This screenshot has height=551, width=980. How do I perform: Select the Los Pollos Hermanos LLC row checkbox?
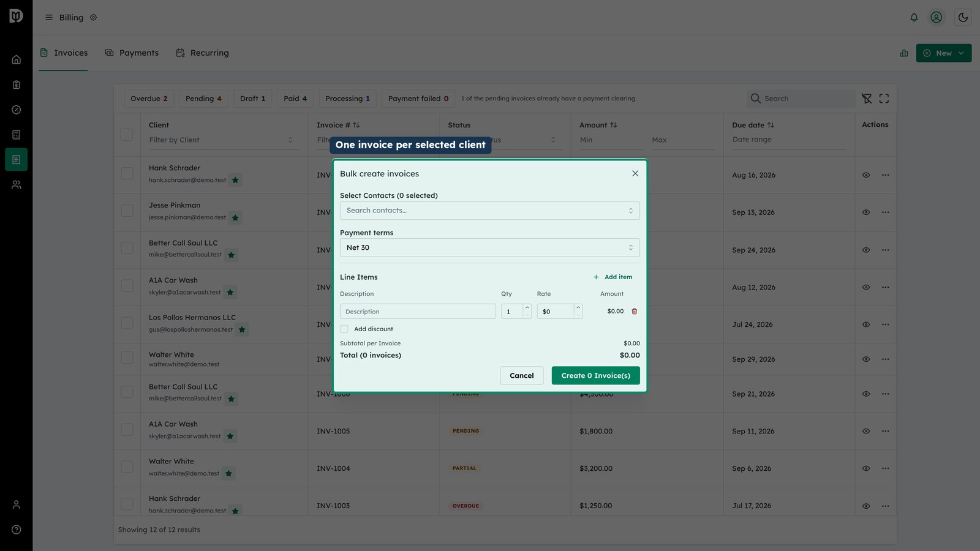point(127,323)
